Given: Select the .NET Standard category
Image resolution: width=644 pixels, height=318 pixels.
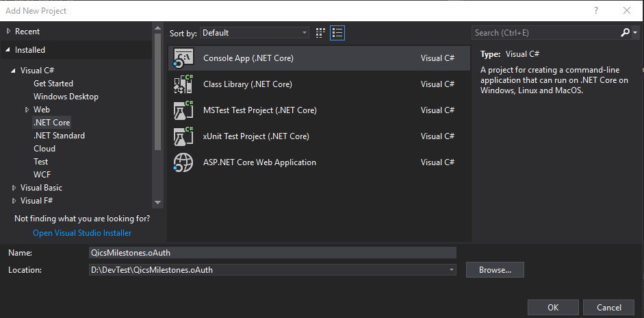Looking at the screenshot, I should click(59, 136).
